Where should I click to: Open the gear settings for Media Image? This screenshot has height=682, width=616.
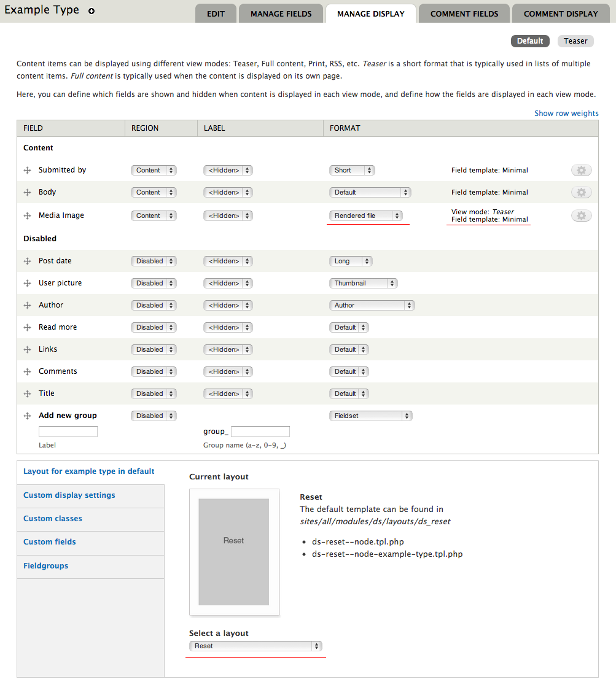click(581, 215)
